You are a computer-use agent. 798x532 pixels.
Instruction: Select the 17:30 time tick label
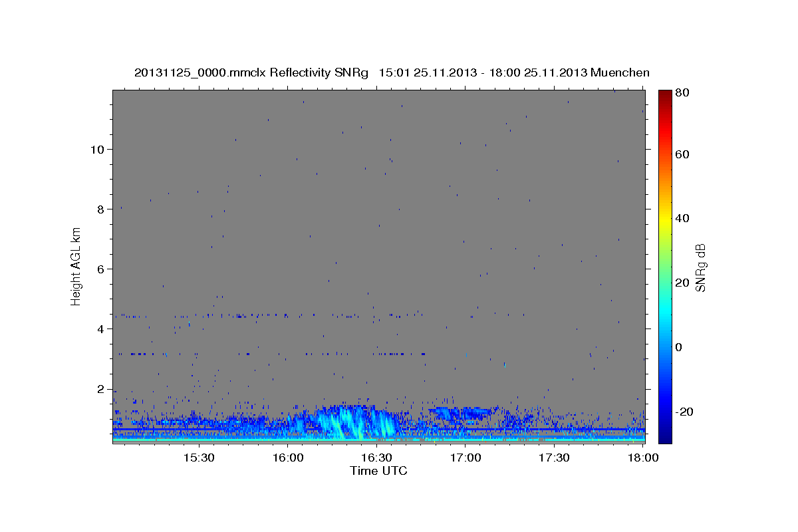coord(554,458)
